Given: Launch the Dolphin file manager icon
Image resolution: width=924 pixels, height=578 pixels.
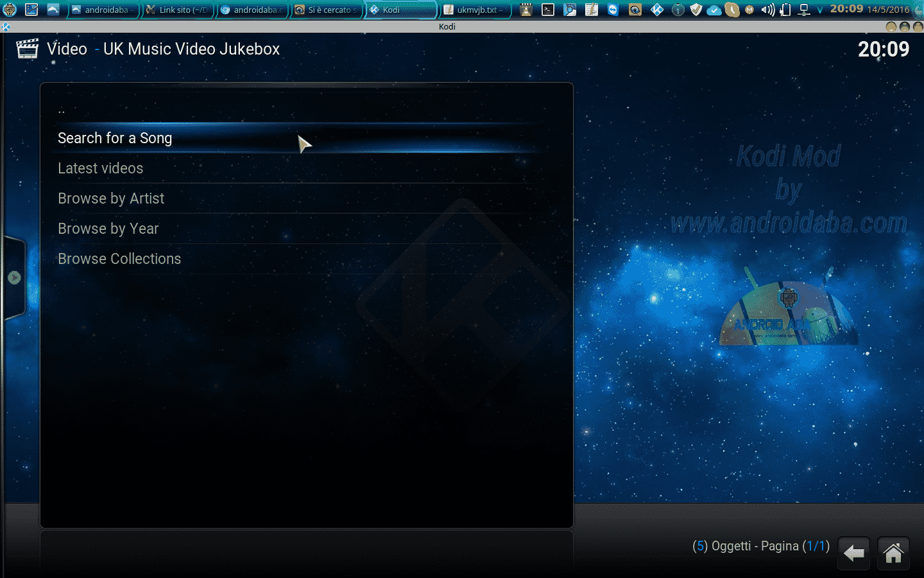Looking at the screenshot, I should (x=53, y=10).
